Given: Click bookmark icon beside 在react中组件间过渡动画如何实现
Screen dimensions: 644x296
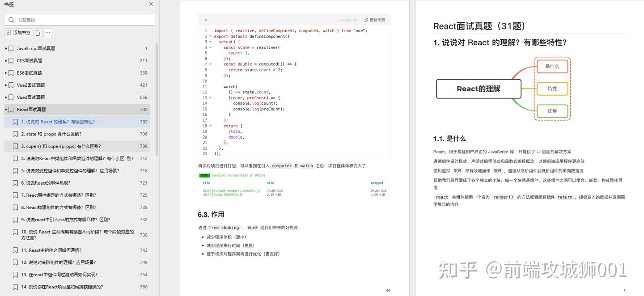Looking at the screenshot, I should click(x=16, y=275).
